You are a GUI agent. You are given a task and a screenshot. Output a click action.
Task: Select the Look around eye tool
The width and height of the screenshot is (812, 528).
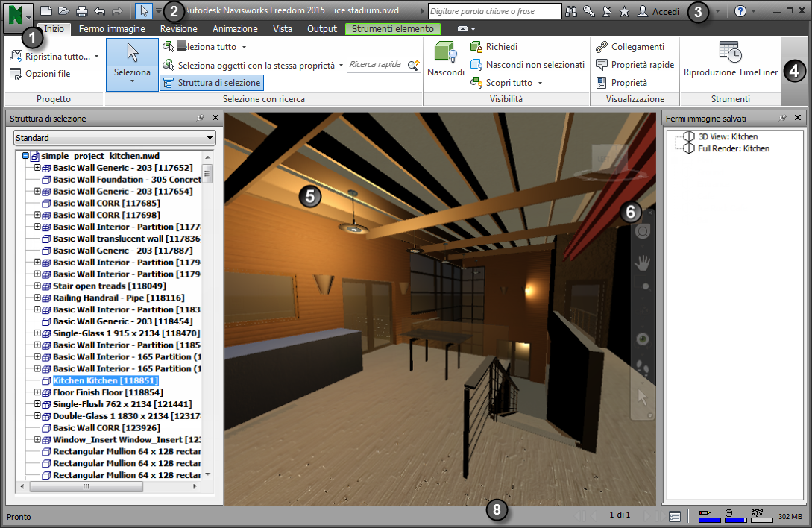point(643,339)
